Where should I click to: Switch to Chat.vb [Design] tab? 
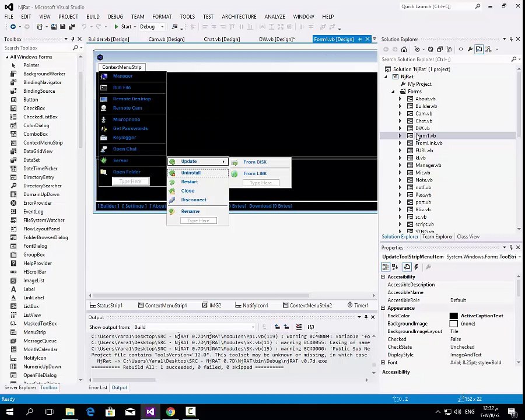[x=222, y=39]
